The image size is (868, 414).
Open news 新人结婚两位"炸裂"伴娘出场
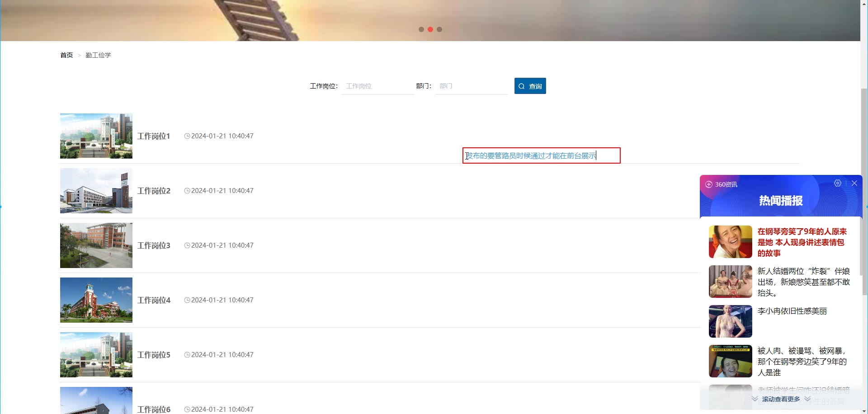[804, 282]
